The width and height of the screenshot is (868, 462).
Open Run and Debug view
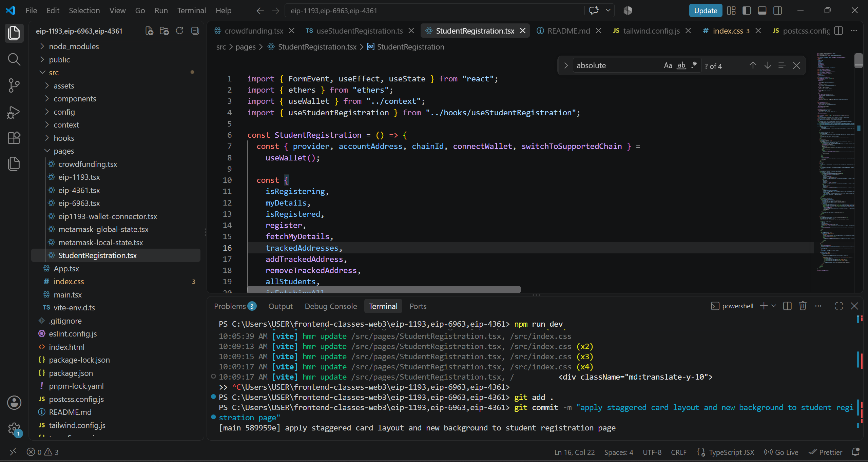[x=14, y=112]
